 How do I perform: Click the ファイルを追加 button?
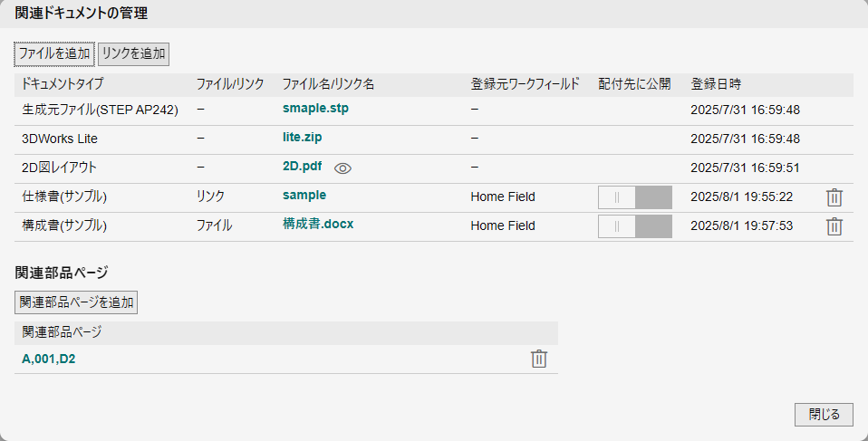(54, 53)
